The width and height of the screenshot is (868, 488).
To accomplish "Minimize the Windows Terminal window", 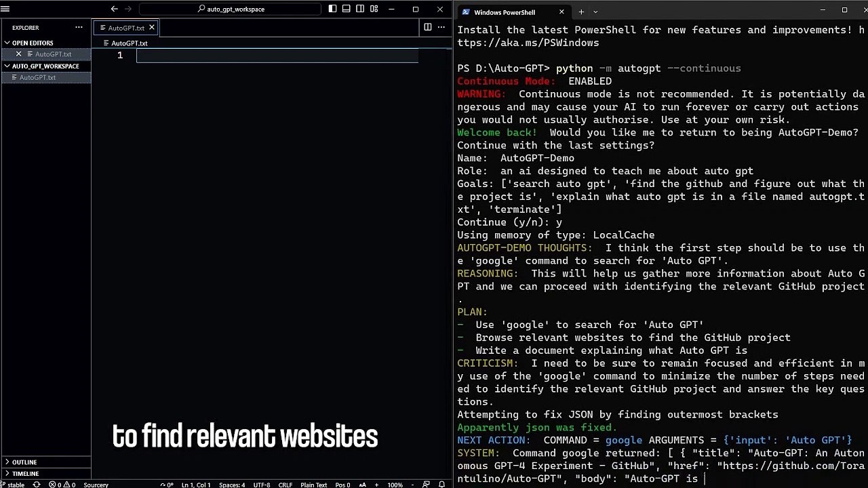I will tap(823, 9).
